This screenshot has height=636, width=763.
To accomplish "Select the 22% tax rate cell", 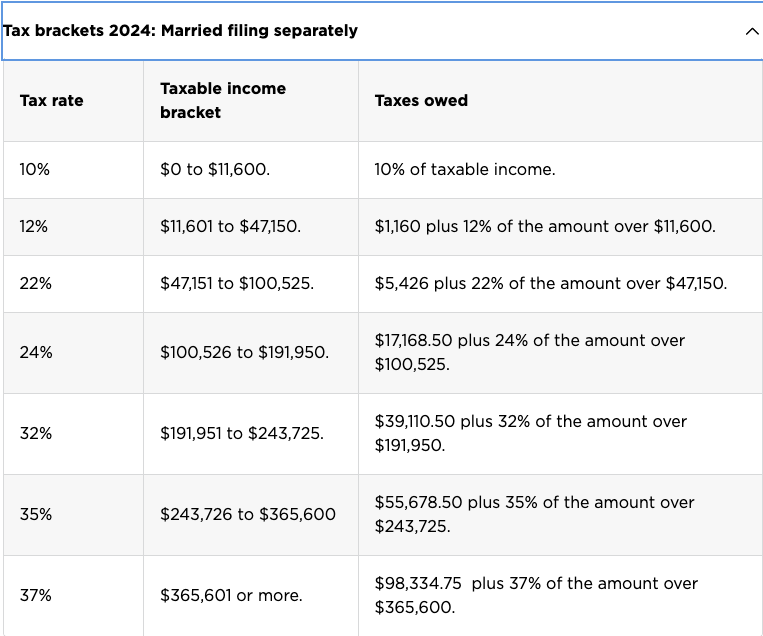I will [x=73, y=284].
